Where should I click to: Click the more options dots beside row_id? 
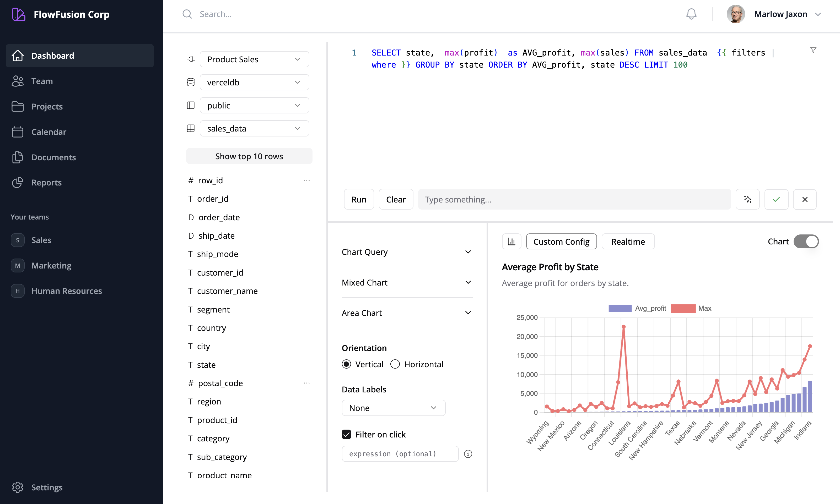point(306,180)
